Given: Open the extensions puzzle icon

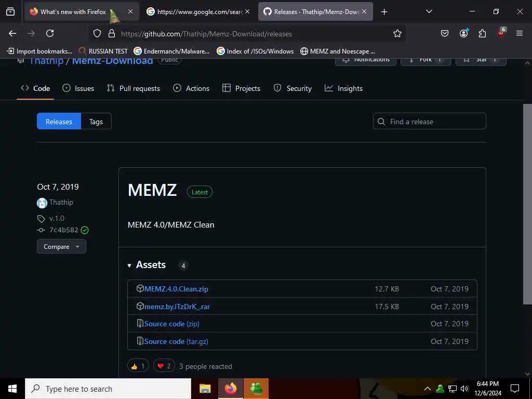Looking at the screenshot, I should pos(482,33).
